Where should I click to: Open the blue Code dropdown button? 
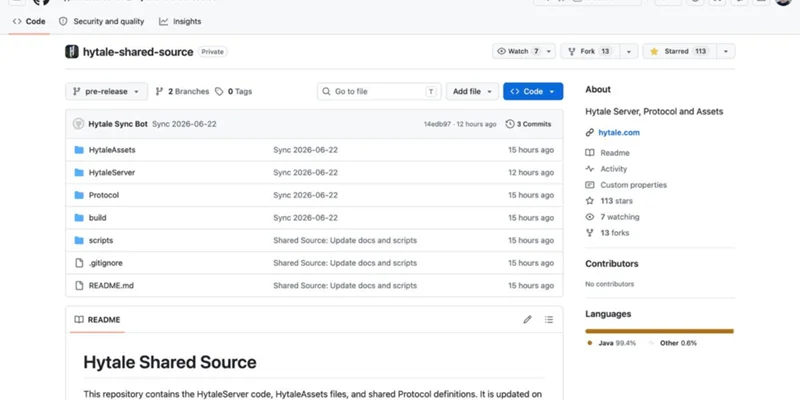tap(533, 91)
